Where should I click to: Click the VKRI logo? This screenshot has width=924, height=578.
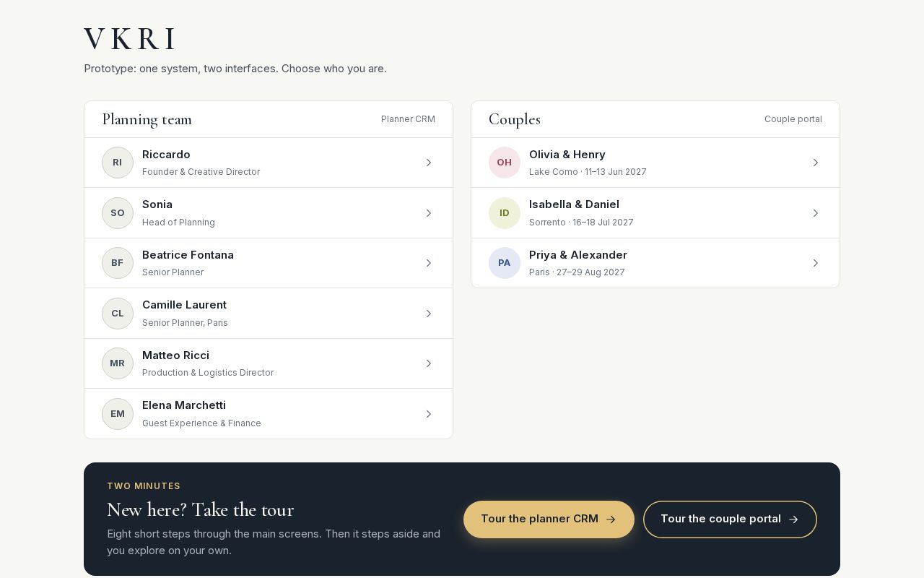pos(130,39)
